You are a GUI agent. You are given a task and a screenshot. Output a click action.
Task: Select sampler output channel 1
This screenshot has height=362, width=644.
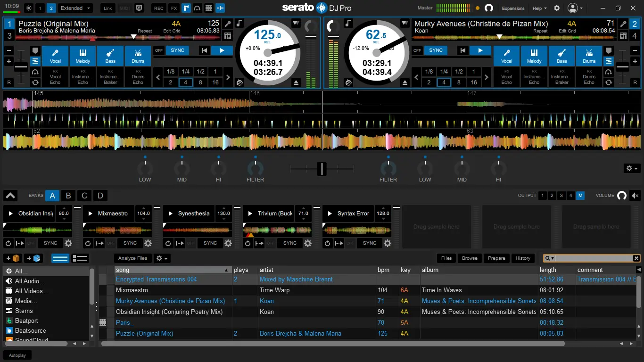543,196
